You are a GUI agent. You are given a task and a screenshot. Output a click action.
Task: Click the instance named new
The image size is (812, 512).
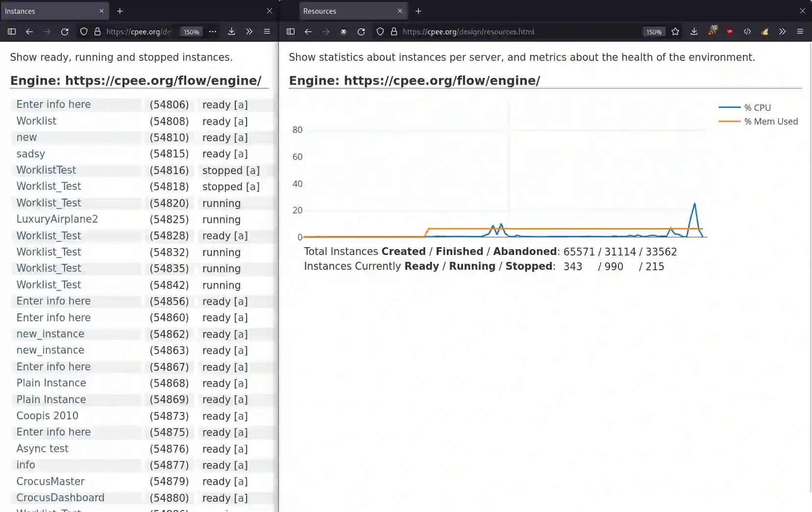26,137
